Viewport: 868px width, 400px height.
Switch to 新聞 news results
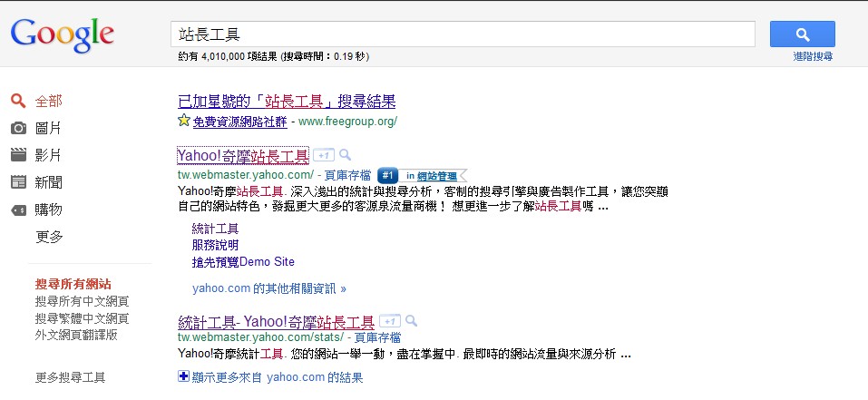(49, 182)
